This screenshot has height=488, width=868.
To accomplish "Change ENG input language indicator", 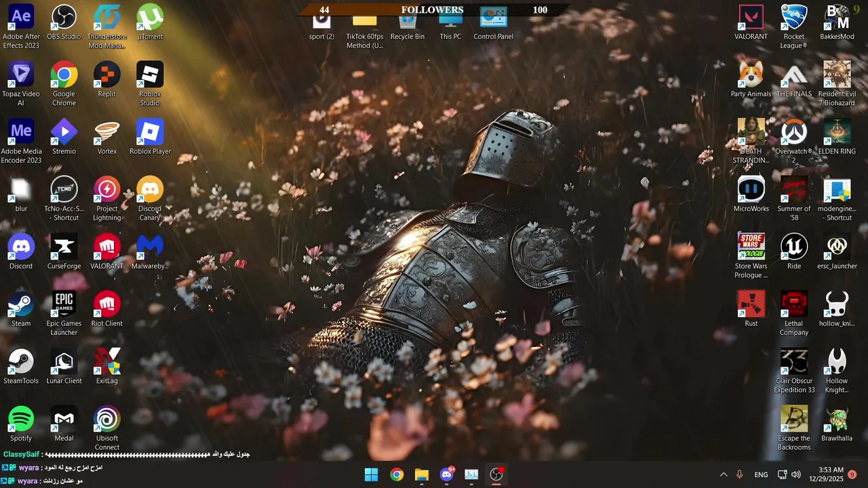I will (762, 474).
